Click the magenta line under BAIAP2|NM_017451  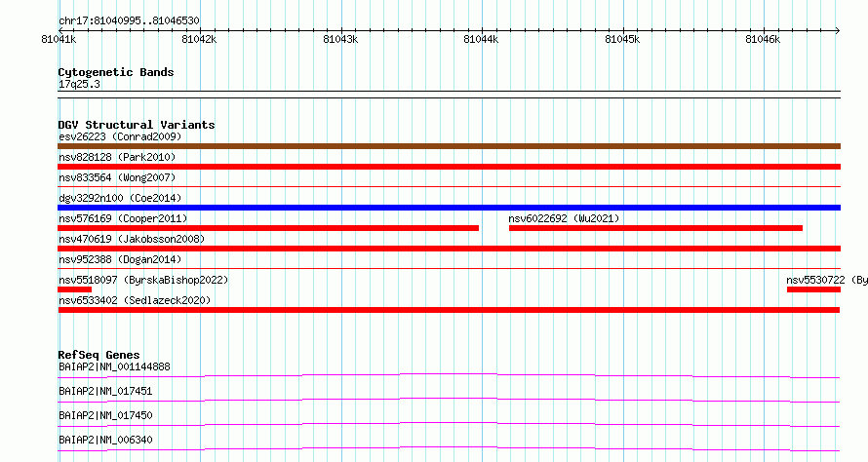(x=449, y=400)
